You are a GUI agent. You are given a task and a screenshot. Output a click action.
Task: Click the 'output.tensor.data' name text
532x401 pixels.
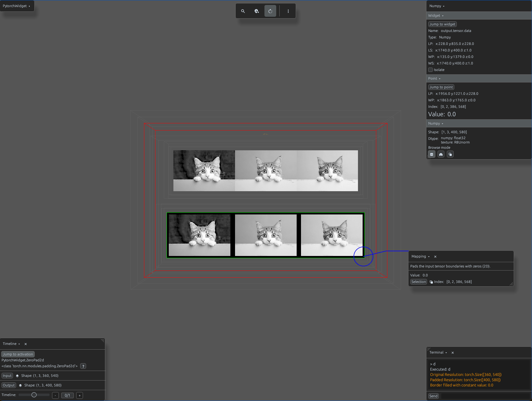[456, 31]
